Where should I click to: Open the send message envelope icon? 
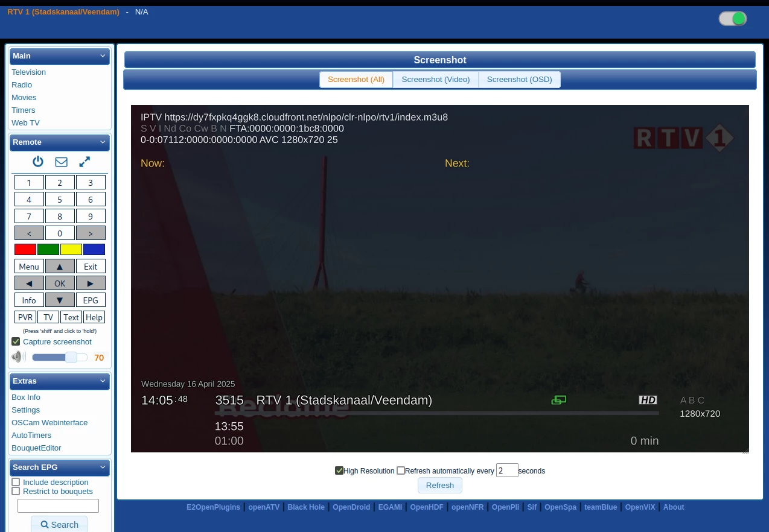click(61, 162)
